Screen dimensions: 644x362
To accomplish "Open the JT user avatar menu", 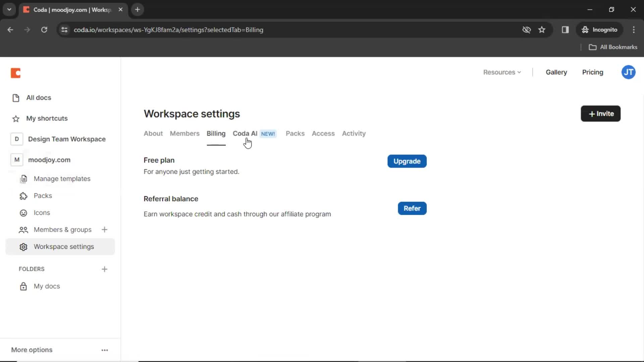I will click(x=628, y=72).
